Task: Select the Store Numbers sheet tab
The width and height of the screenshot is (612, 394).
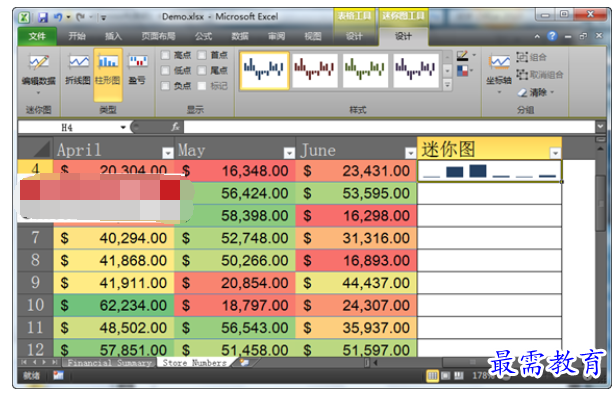Action: click(x=194, y=363)
